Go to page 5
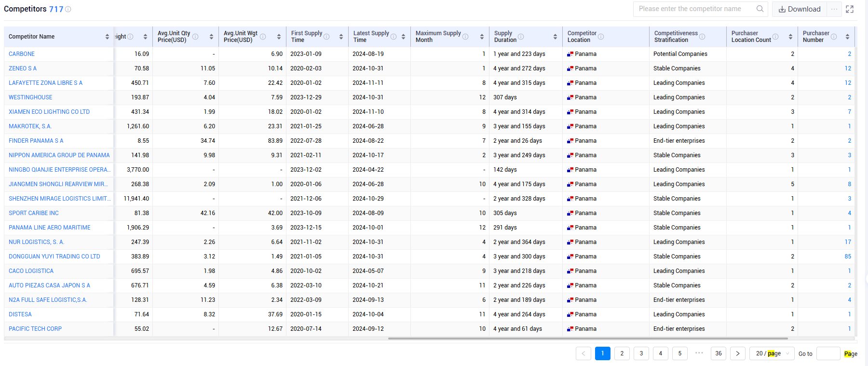This screenshot has width=868, height=366. [x=680, y=353]
